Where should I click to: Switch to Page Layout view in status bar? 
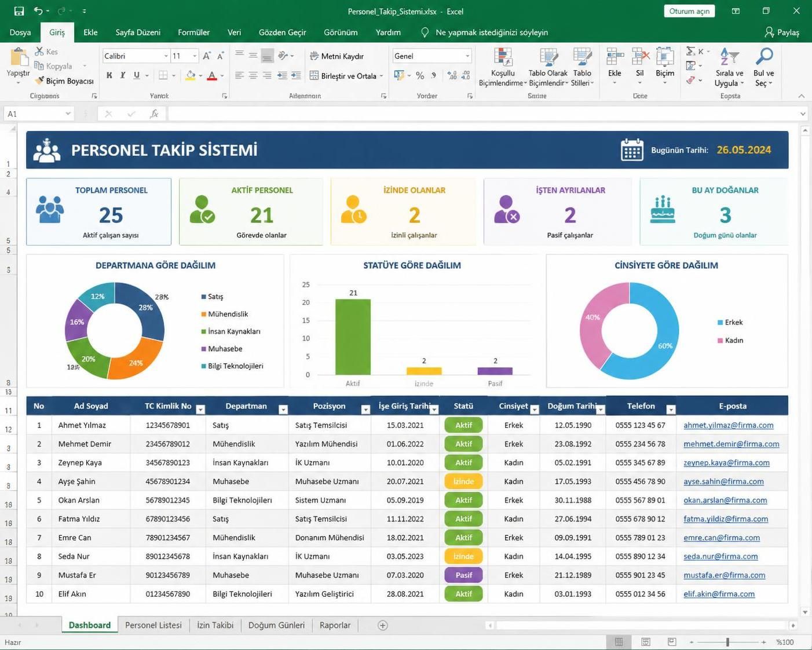tap(646, 642)
